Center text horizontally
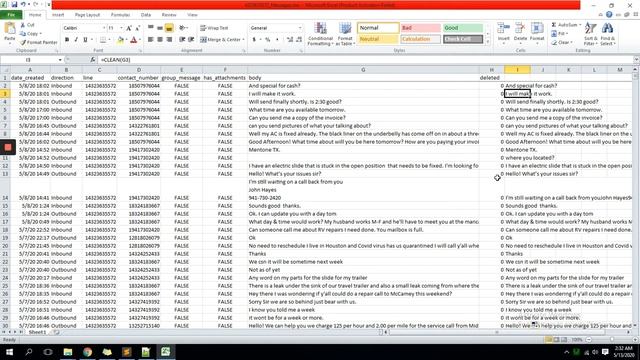The height and width of the screenshot is (360, 640). coord(160,40)
